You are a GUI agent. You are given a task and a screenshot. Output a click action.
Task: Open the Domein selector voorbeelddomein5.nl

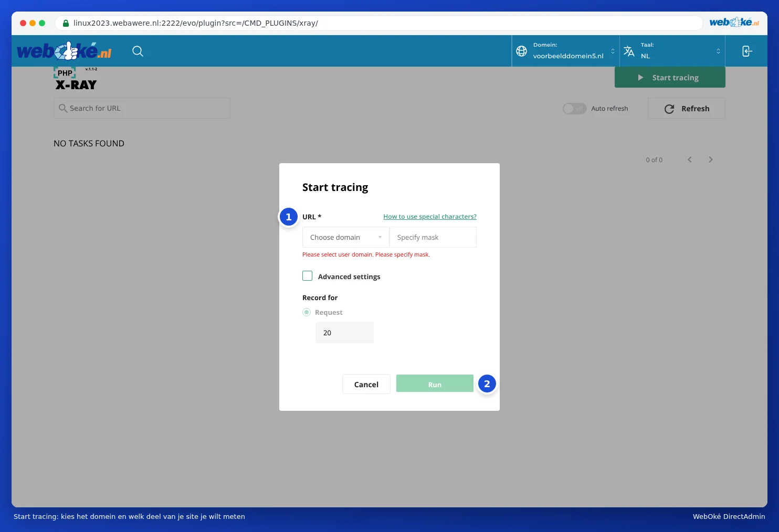566,51
